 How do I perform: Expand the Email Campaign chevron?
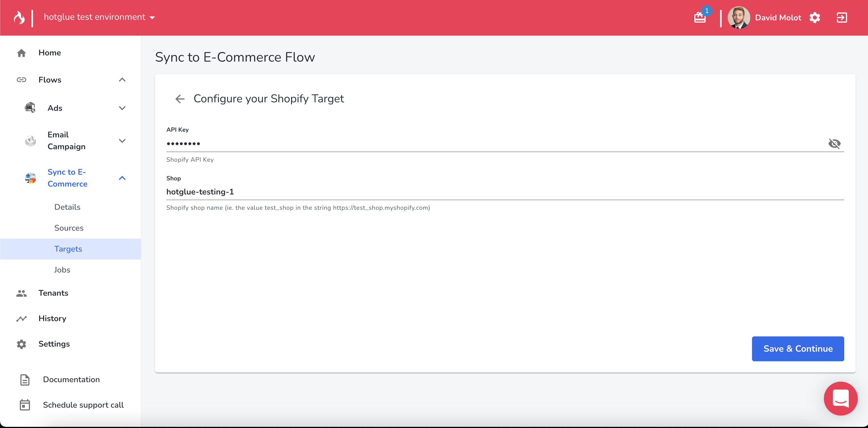click(x=122, y=141)
